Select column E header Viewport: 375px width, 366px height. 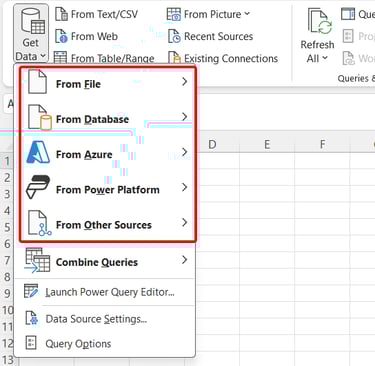click(267, 145)
